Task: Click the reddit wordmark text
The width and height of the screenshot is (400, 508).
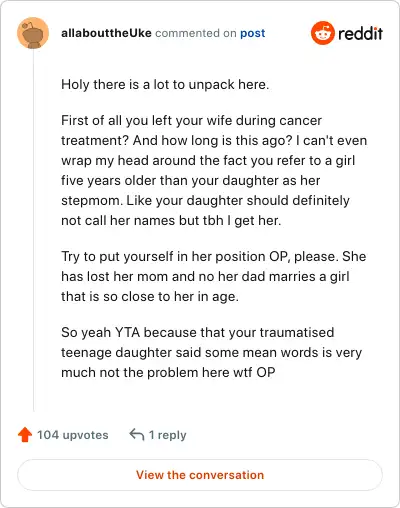Action: [361, 33]
